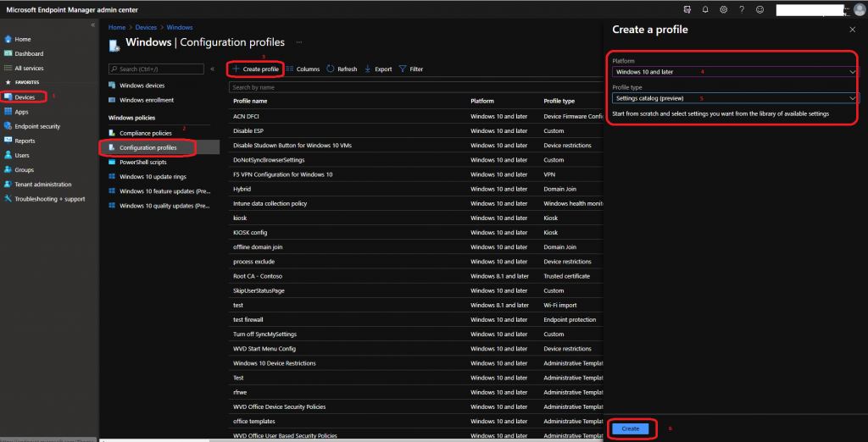The width and height of the screenshot is (868, 442).
Task: Collapse the Windows blade menu chevron
Action: tap(213, 69)
